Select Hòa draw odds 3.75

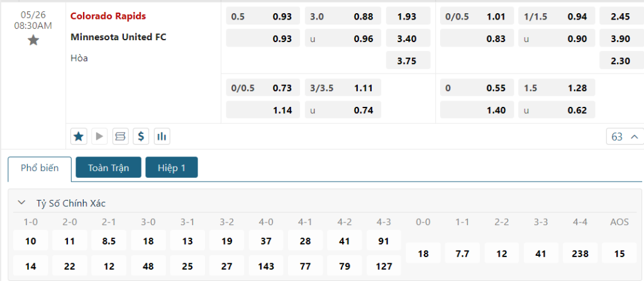click(x=408, y=60)
